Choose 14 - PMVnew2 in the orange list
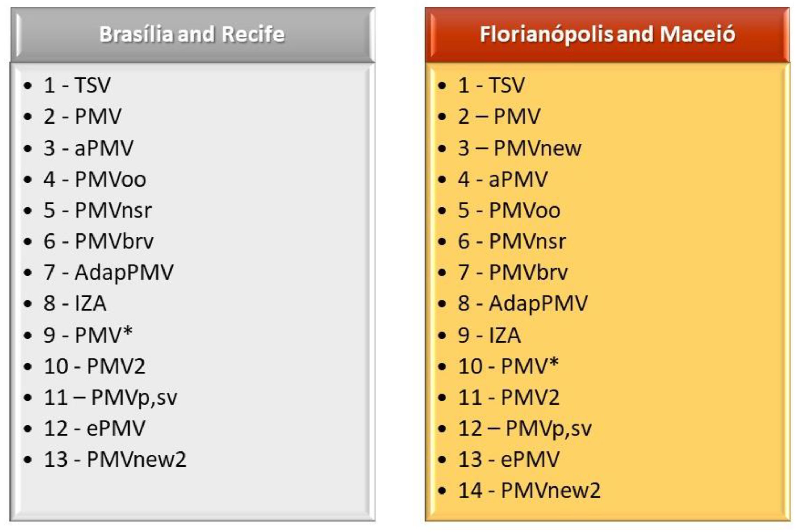 (529, 490)
